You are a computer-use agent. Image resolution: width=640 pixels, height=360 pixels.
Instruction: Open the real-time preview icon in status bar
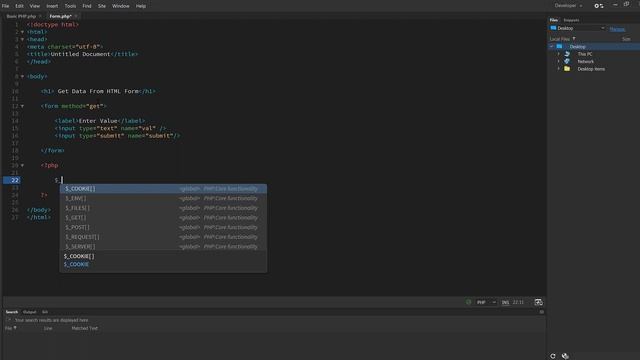tap(538, 302)
